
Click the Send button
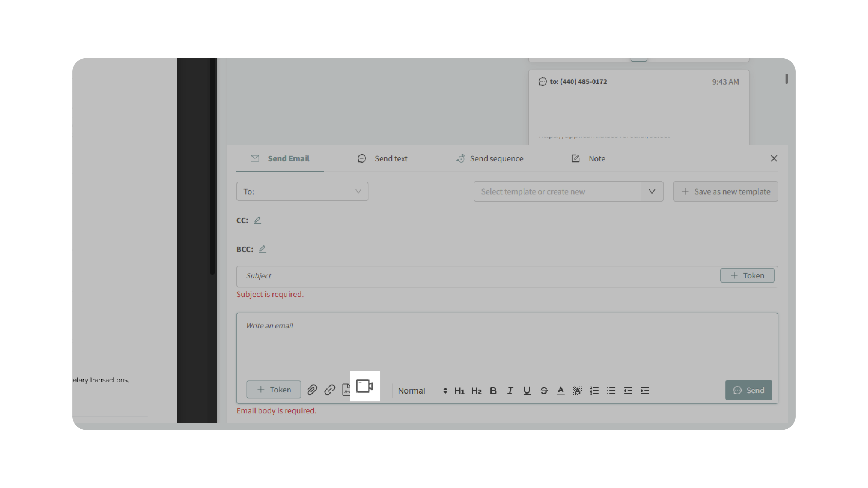coord(749,390)
